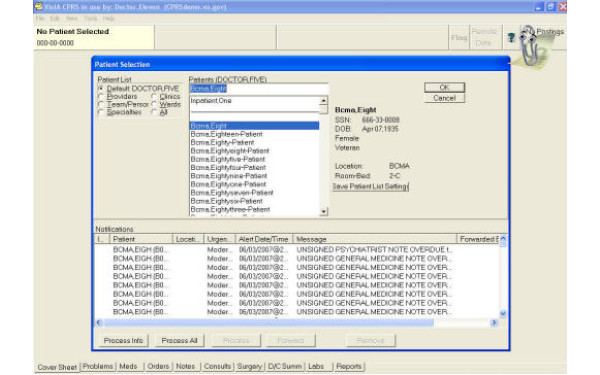Select Bcma,Eightyone-Patient in the list

[x=254, y=184]
